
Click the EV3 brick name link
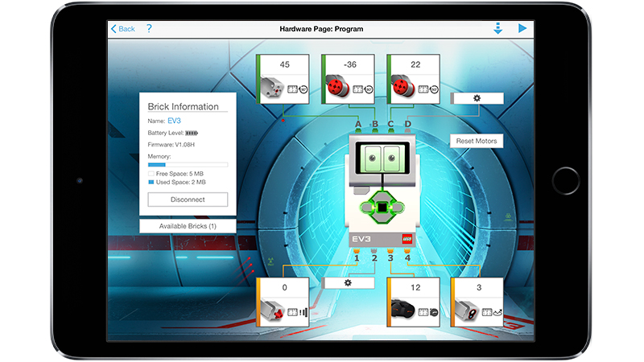[x=174, y=121]
